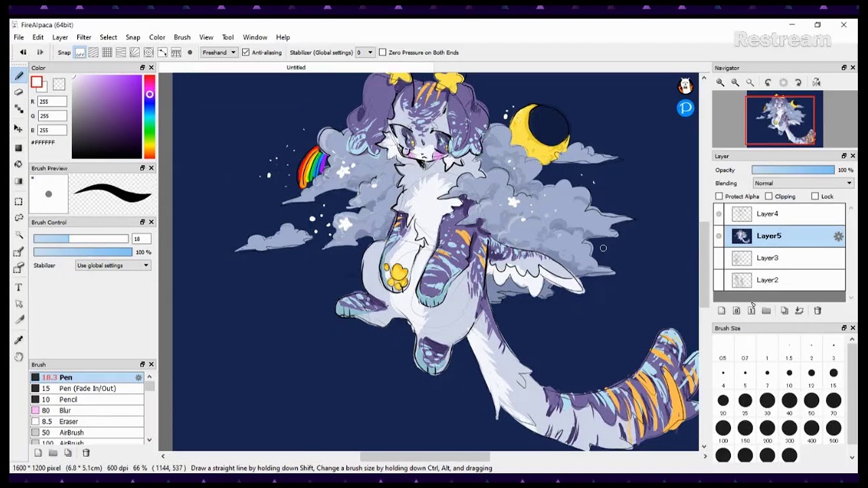Select the Text tool
This screenshot has width=868, height=488.
[19, 287]
